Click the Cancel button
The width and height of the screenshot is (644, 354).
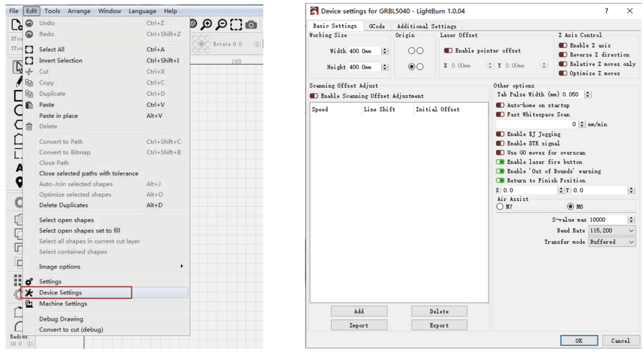(x=620, y=341)
